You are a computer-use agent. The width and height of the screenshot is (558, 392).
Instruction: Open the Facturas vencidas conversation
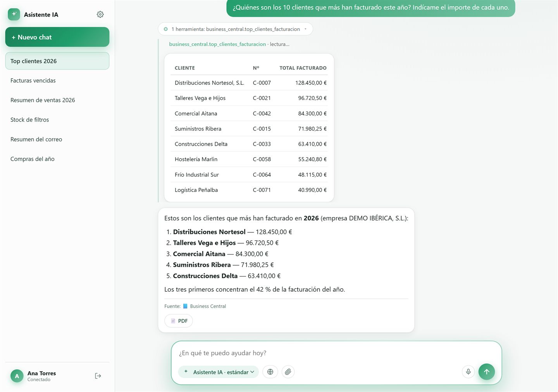(x=57, y=81)
